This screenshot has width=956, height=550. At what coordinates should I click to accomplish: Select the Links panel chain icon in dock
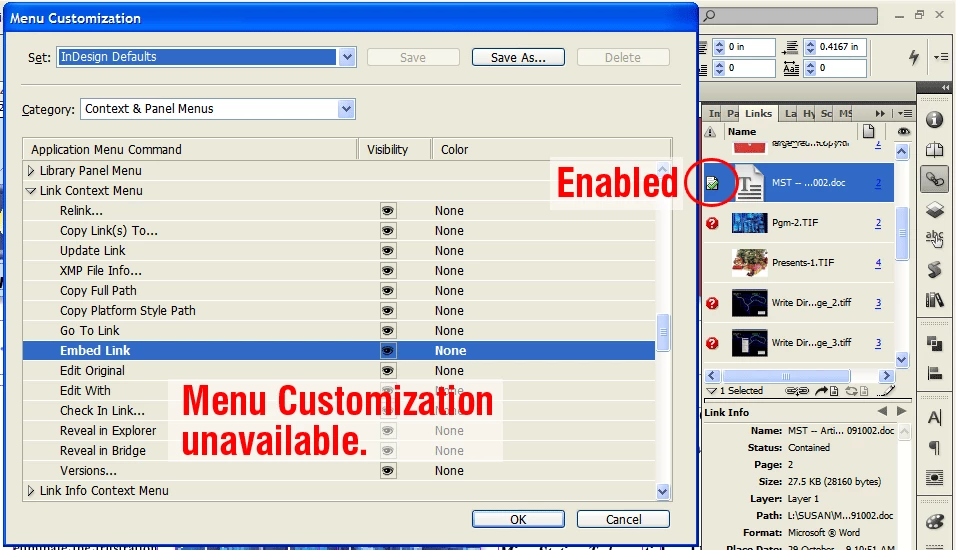pyautogui.click(x=934, y=180)
